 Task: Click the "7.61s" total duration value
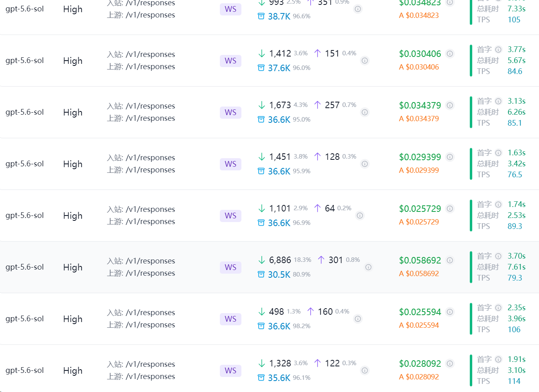tap(517, 267)
